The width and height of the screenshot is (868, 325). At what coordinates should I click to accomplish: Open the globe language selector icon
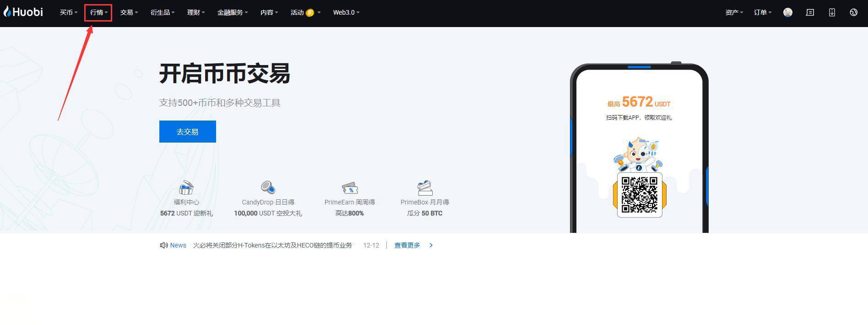pos(853,12)
